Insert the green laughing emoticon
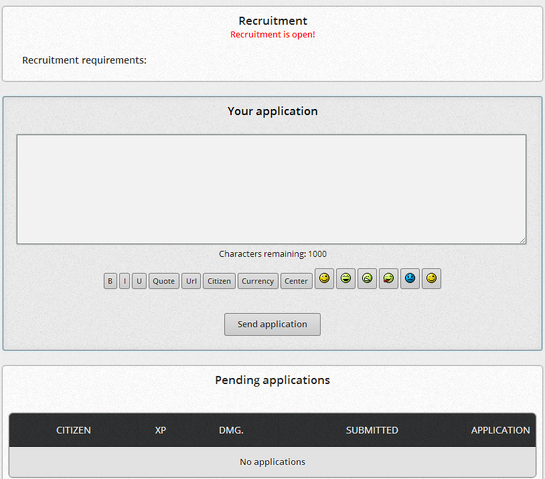 346,278
